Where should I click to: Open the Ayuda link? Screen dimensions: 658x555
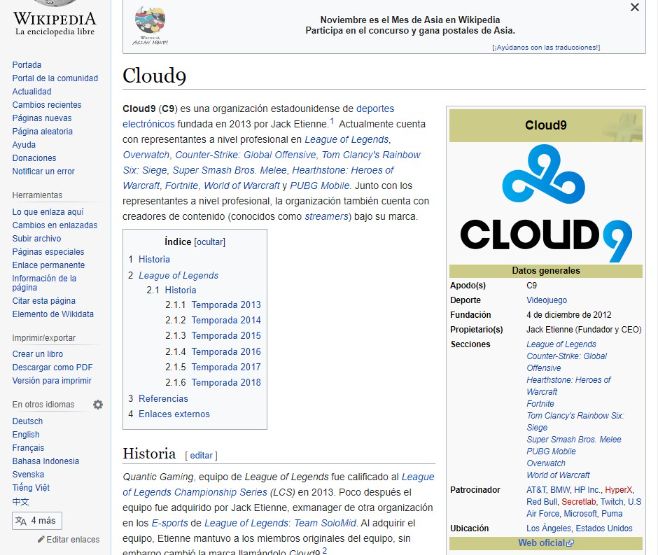click(x=24, y=145)
